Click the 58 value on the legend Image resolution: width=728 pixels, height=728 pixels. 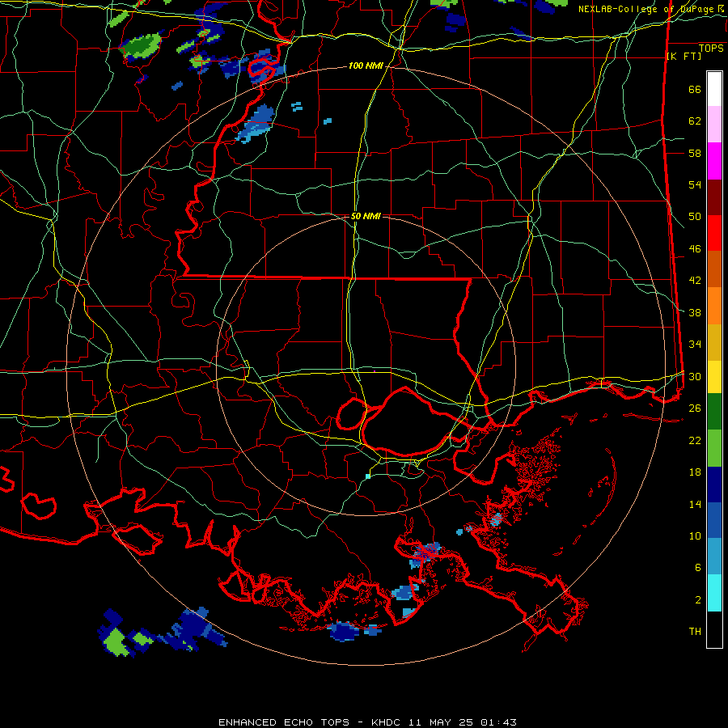tap(695, 153)
